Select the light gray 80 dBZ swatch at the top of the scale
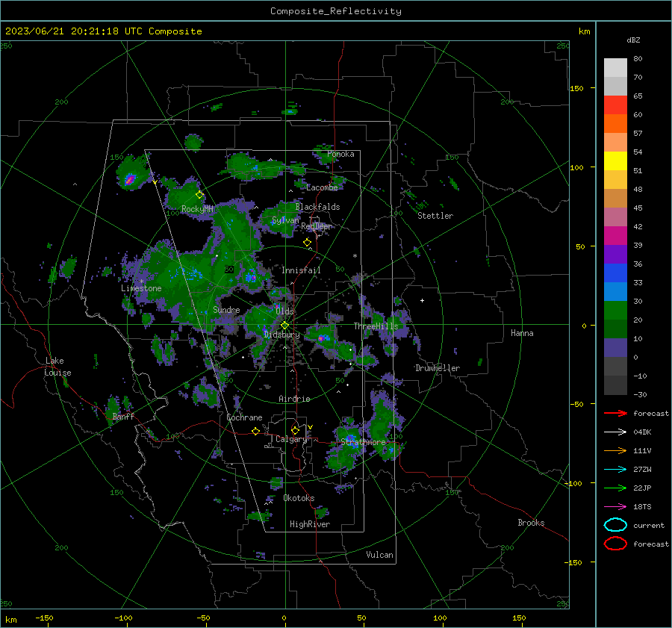Screen dimensions: 672x628 [x=615, y=68]
